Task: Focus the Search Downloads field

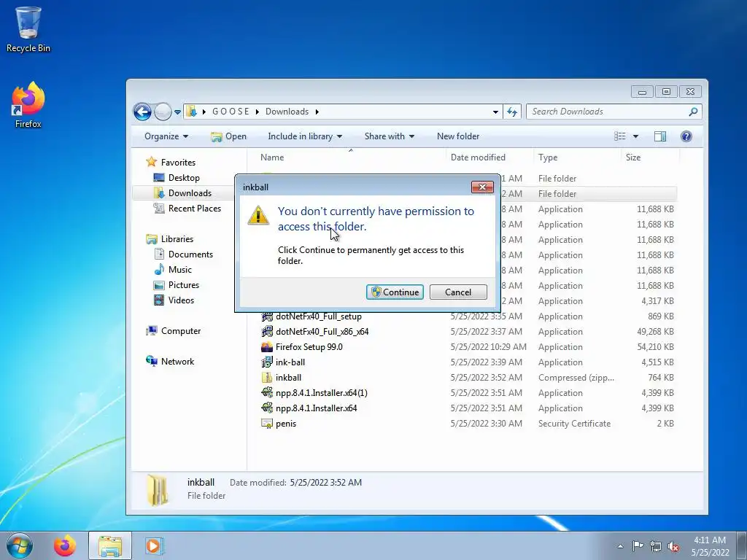Action: [614, 112]
